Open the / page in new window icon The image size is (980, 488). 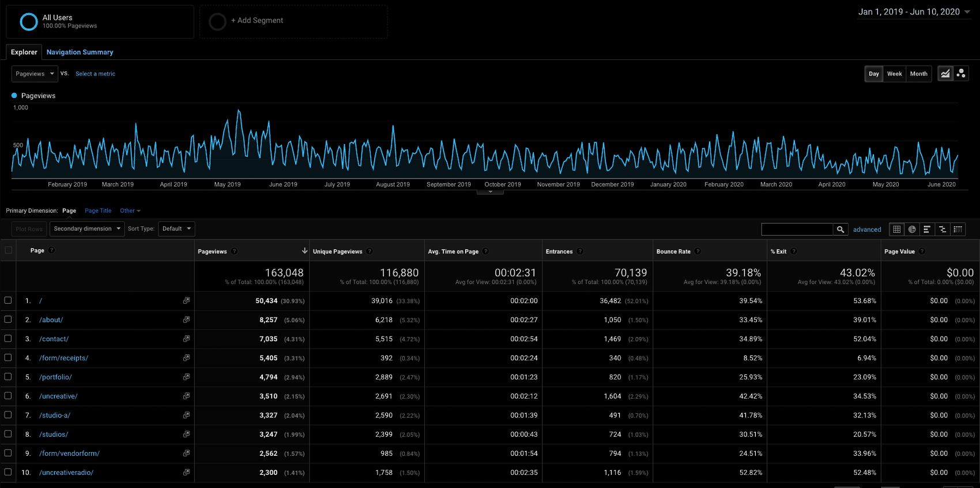click(x=186, y=301)
